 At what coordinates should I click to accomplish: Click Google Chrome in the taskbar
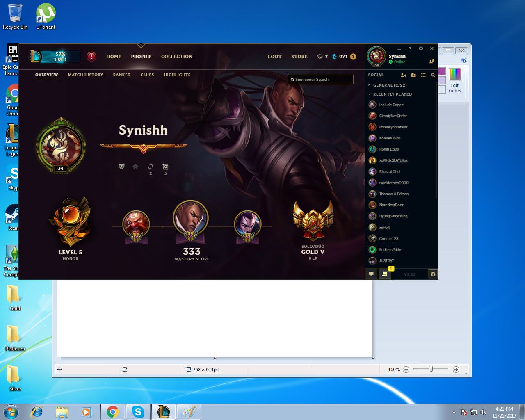click(x=113, y=412)
